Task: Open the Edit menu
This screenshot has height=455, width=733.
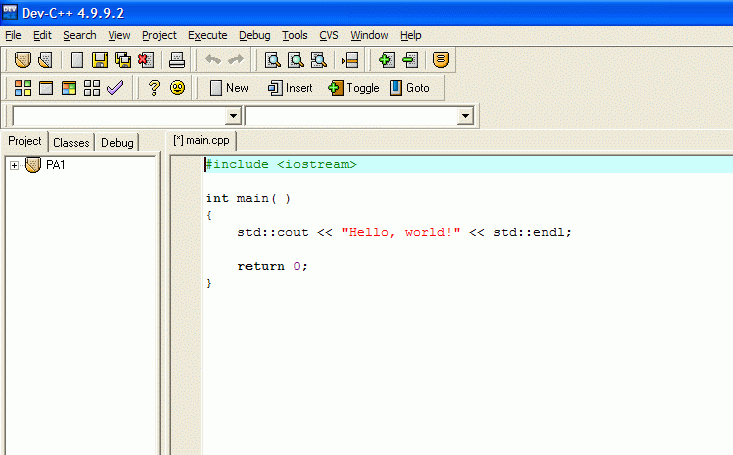Action: [42, 35]
